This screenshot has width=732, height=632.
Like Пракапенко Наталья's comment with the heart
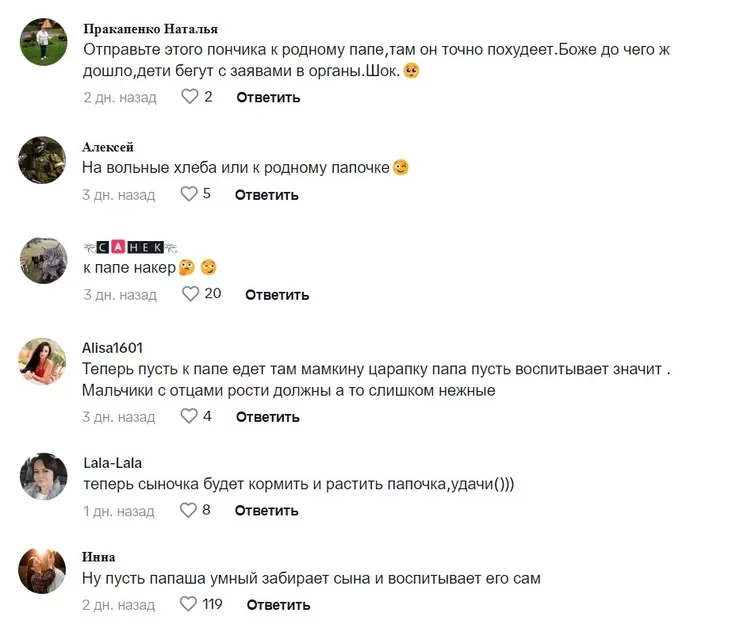(x=189, y=97)
